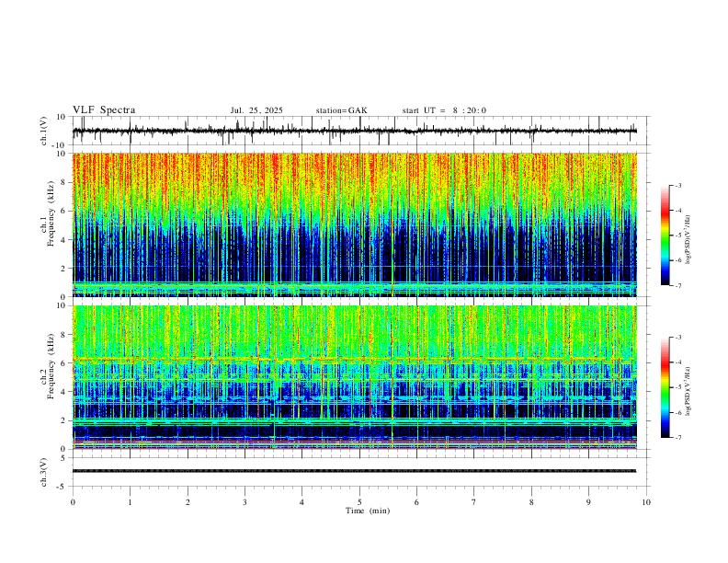Click the "4" kHz tick of ch.2 spectrogram
728x563 pixels.
(x=63, y=392)
